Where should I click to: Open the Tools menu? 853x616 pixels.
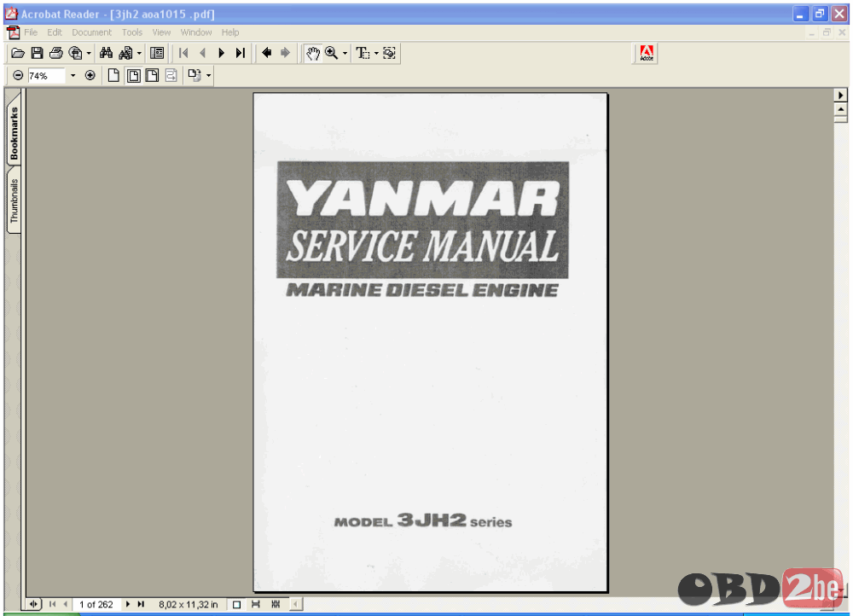pos(131,32)
